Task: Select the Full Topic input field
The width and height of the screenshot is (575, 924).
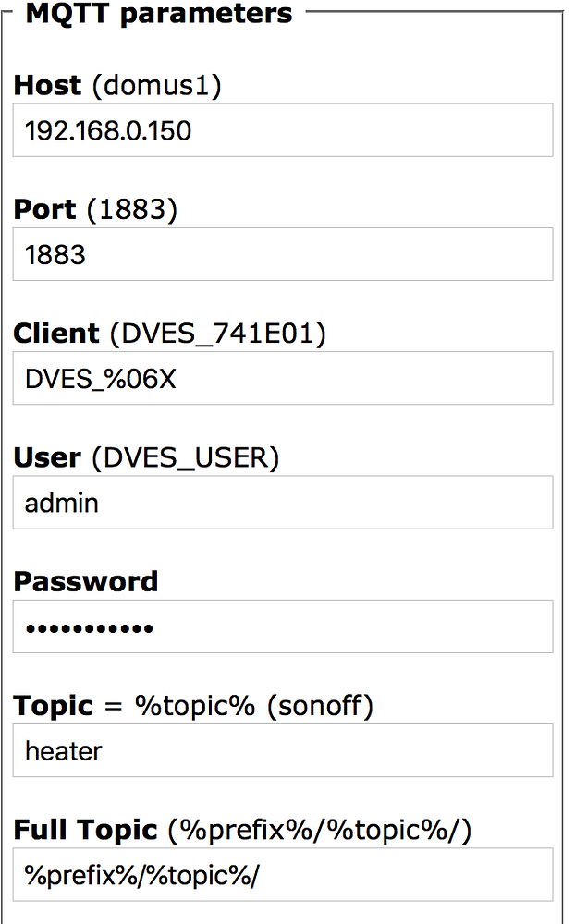Action: click(x=283, y=875)
